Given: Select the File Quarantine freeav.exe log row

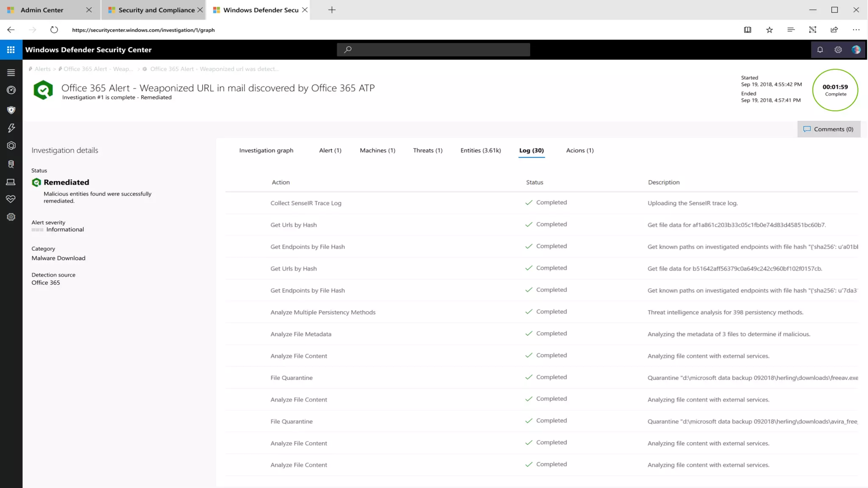Looking at the screenshot, I should point(292,378).
